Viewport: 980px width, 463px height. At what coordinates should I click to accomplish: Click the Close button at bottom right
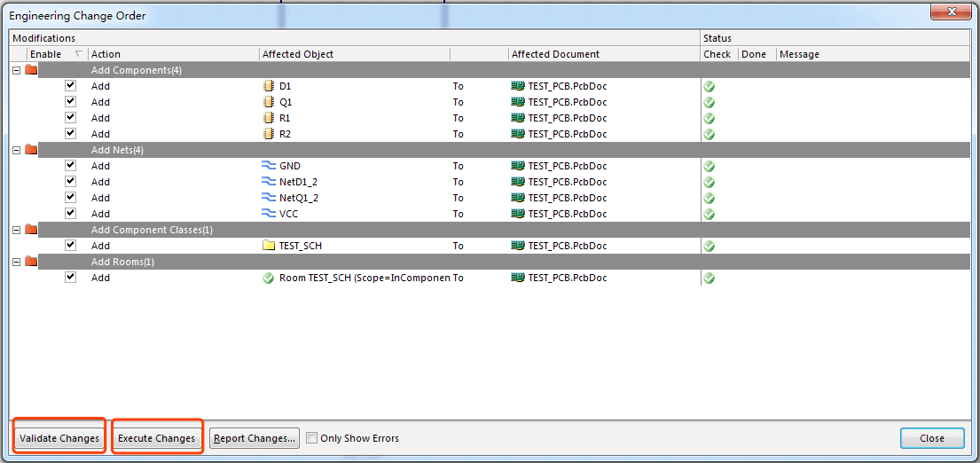931,438
